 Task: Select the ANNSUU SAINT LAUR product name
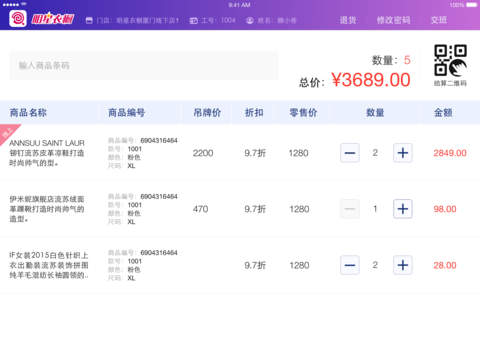(x=47, y=153)
